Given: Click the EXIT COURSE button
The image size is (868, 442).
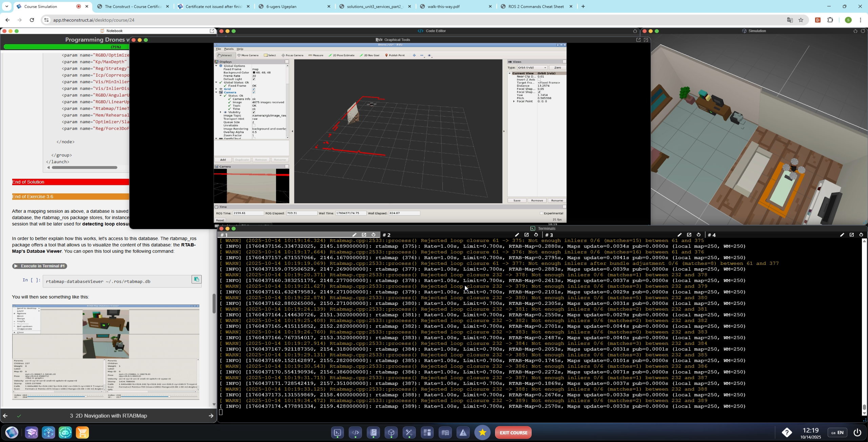Looking at the screenshot, I should click(513, 433).
